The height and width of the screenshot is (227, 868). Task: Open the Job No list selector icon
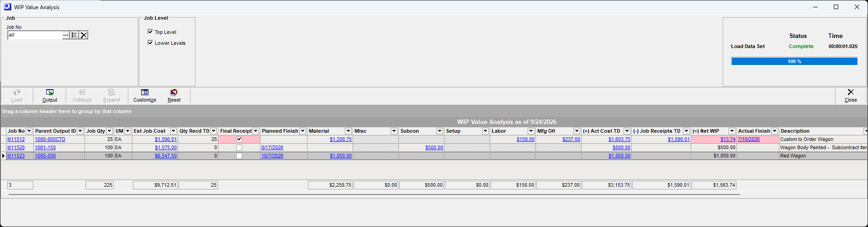(x=74, y=35)
